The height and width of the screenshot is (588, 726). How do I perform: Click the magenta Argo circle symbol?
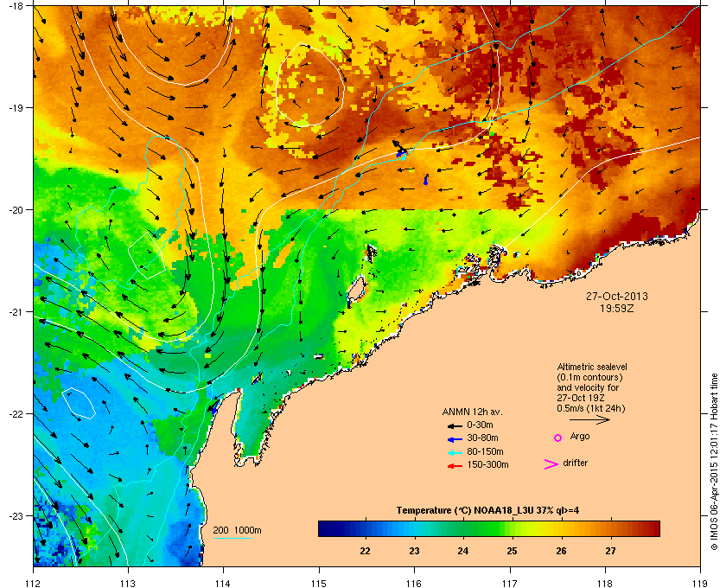point(558,438)
